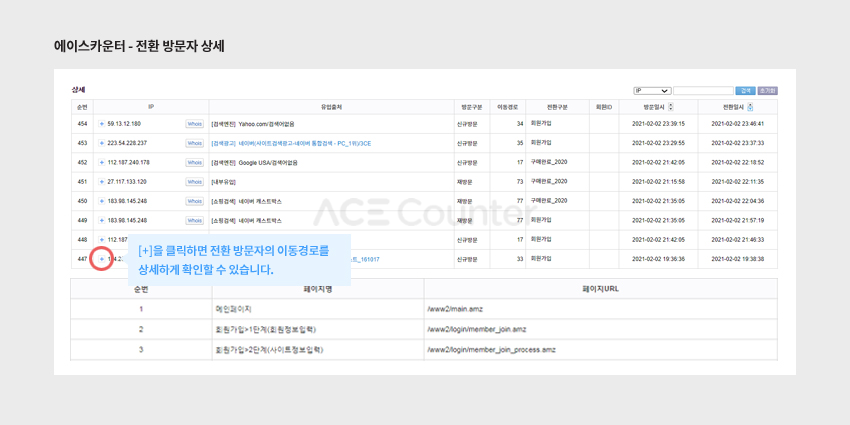The width and height of the screenshot is (850, 425).
Task: Expand the plus icon for row 448
Action: (x=101, y=240)
